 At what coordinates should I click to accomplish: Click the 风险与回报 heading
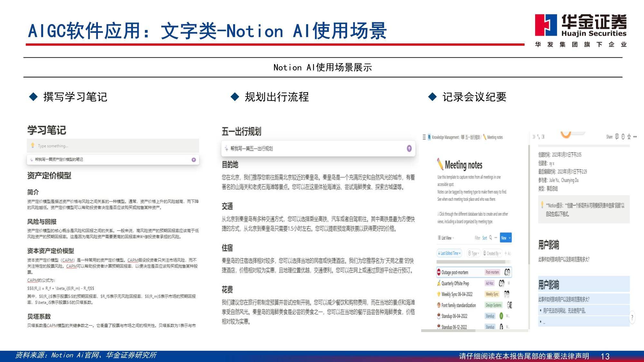coord(42,222)
